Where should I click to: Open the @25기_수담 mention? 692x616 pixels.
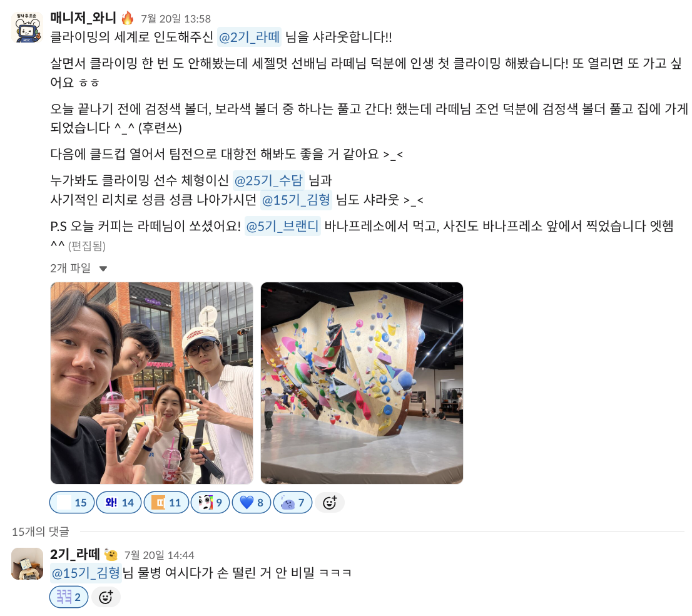(268, 180)
